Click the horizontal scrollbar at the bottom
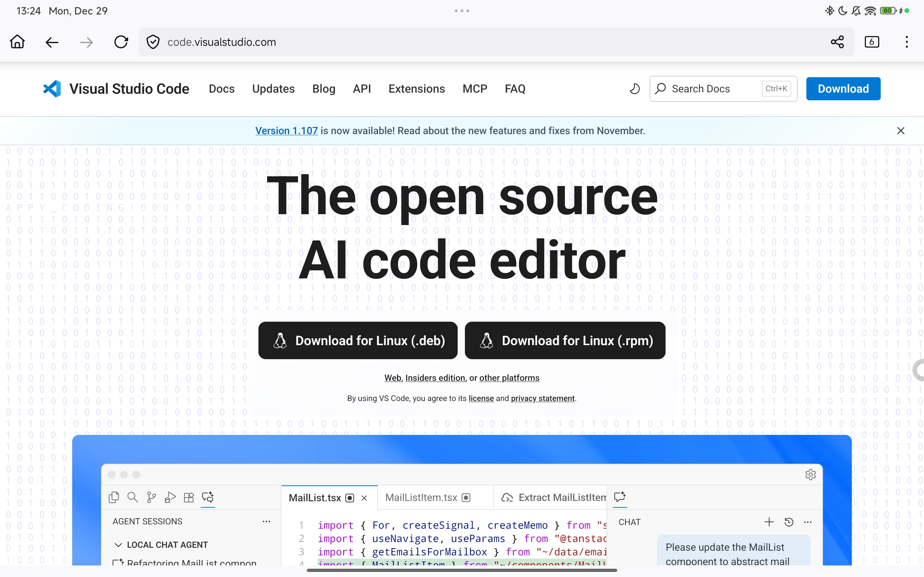Image resolution: width=924 pixels, height=577 pixels. (462, 570)
